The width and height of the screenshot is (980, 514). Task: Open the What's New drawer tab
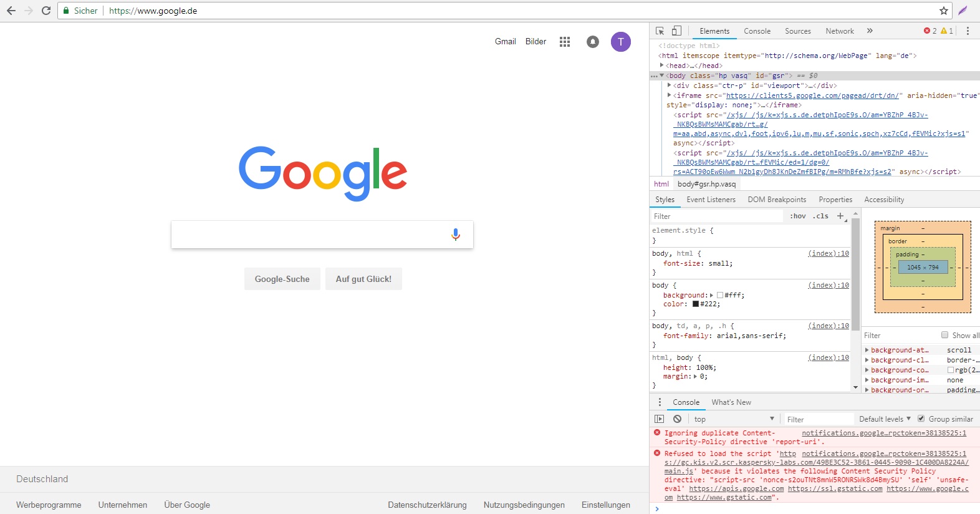click(731, 402)
